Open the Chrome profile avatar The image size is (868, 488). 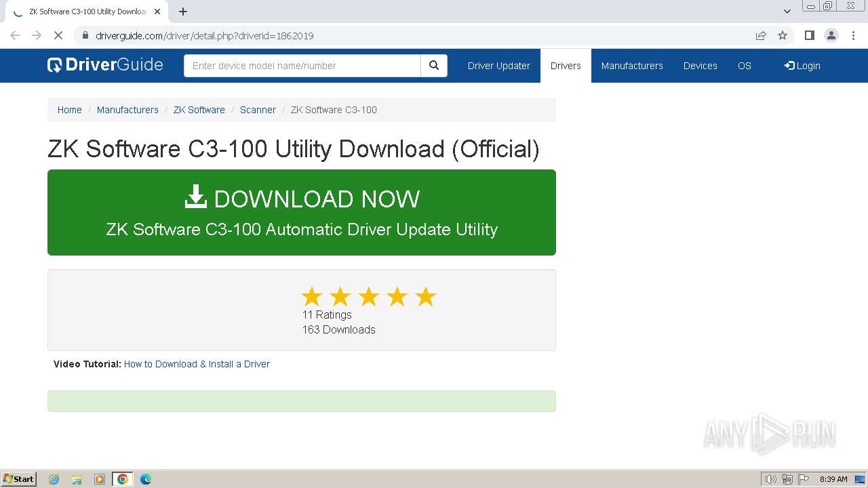coord(831,35)
